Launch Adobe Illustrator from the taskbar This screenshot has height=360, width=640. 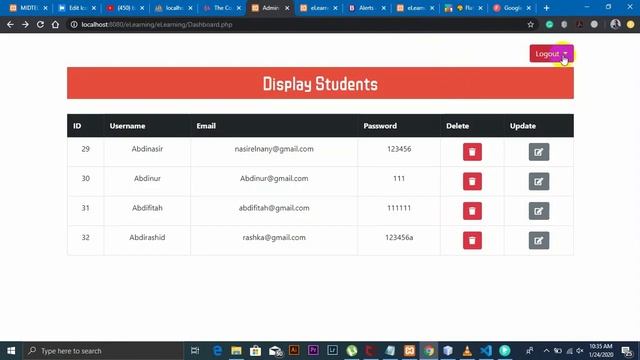click(294, 351)
